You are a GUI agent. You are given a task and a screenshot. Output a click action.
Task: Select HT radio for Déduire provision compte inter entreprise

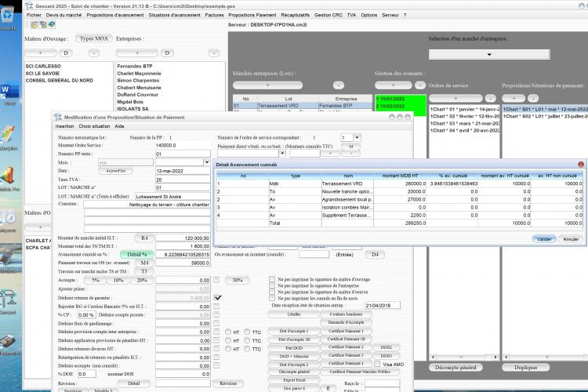click(228, 332)
